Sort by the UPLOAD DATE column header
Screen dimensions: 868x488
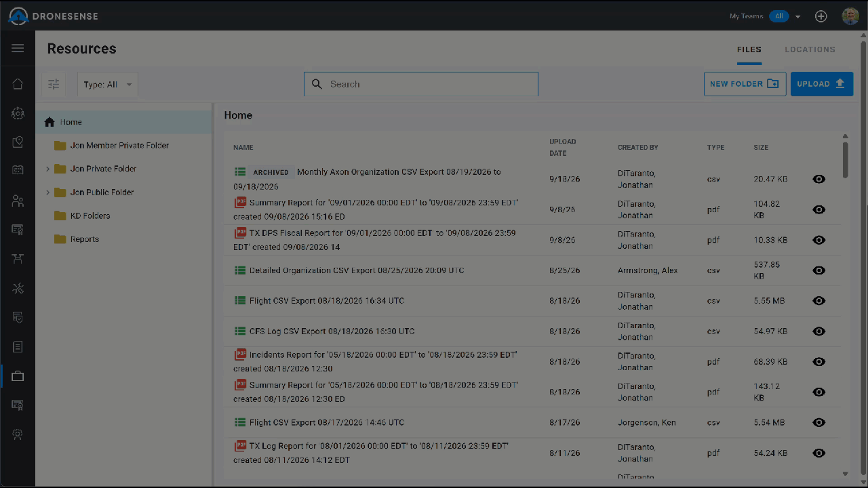tap(562, 148)
